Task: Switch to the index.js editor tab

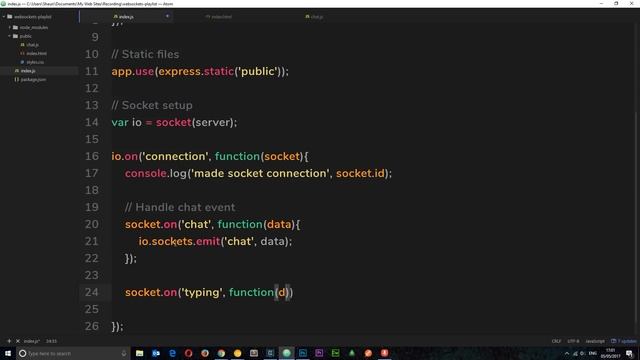Action: point(126,17)
